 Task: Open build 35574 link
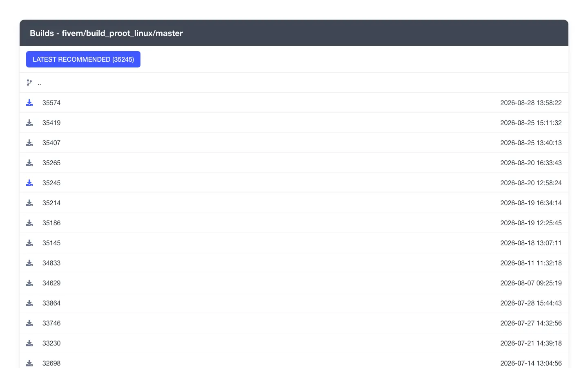[x=51, y=103]
